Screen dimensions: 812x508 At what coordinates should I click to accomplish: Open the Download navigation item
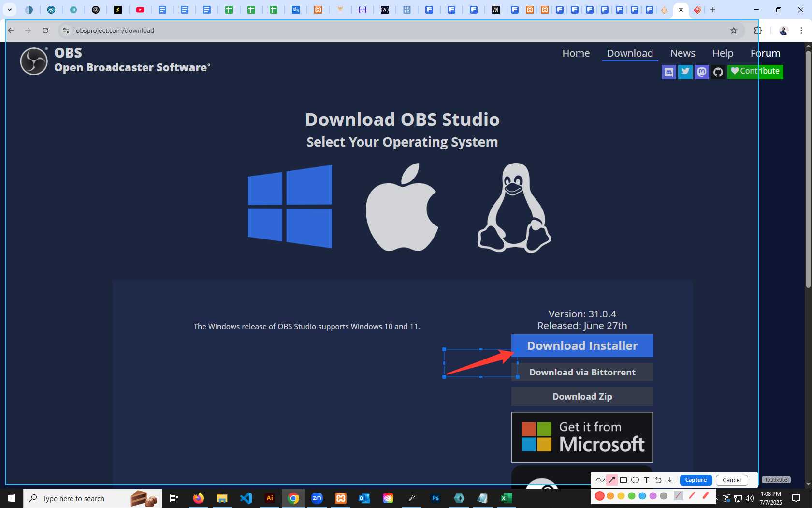click(630, 53)
